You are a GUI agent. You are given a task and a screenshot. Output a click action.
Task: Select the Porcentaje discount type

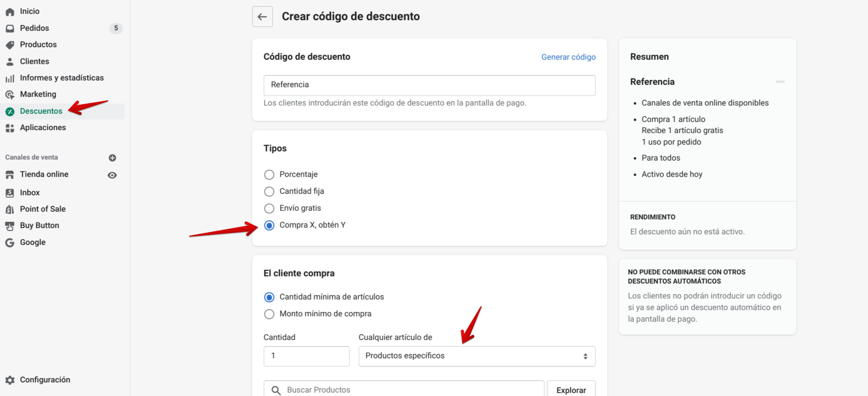(269, 175)
